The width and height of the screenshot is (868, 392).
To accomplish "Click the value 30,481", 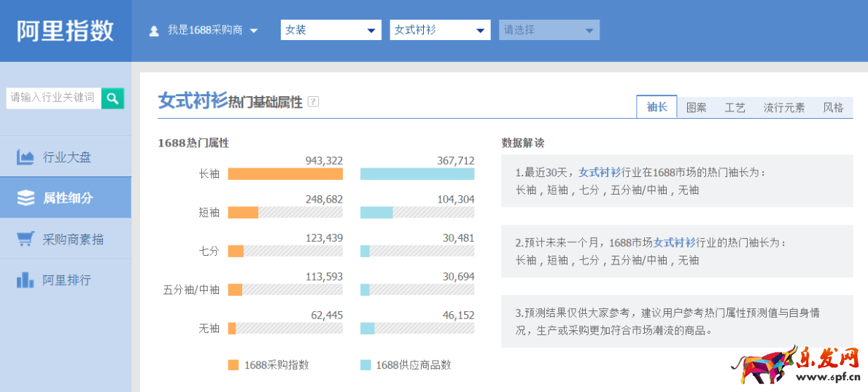I will (x=458, y=238).
